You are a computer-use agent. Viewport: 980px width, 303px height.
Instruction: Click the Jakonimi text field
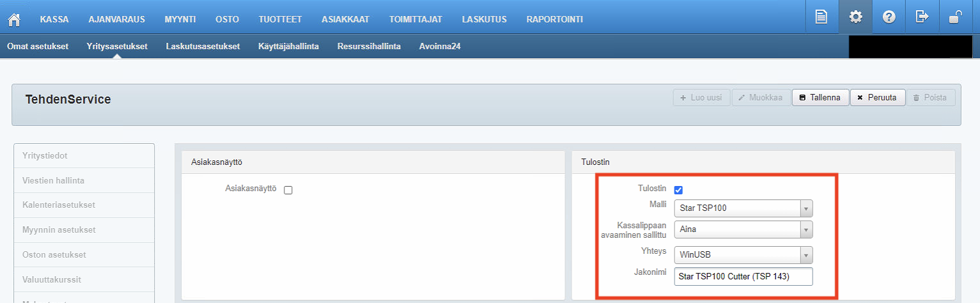pyautogui.click(x=743, y=277)
